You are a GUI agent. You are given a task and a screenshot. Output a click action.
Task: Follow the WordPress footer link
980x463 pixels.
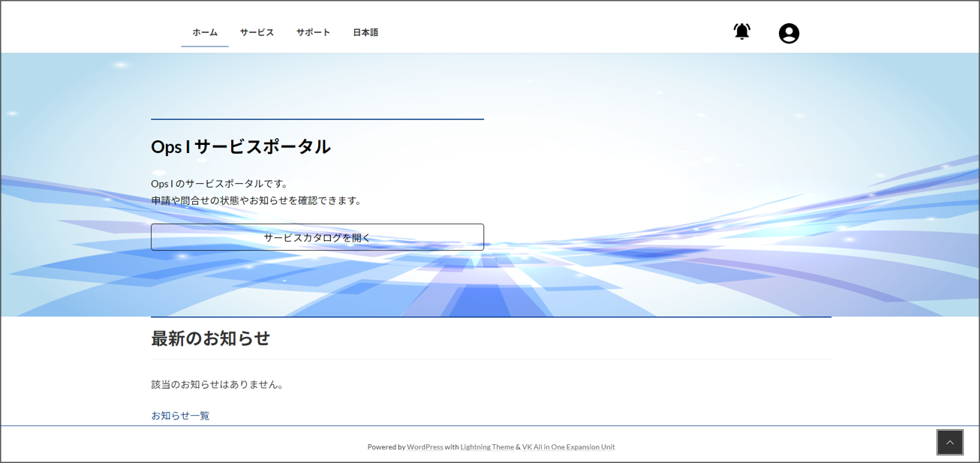pos(425,447)
